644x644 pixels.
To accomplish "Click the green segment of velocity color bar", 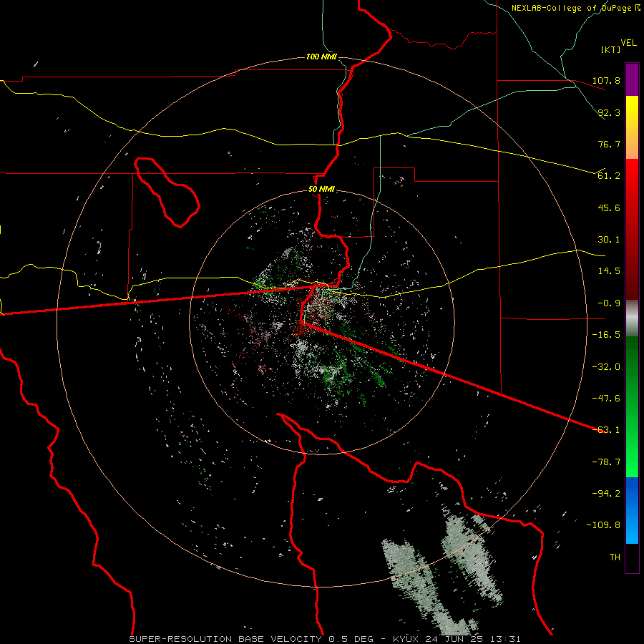I will 632,406.
